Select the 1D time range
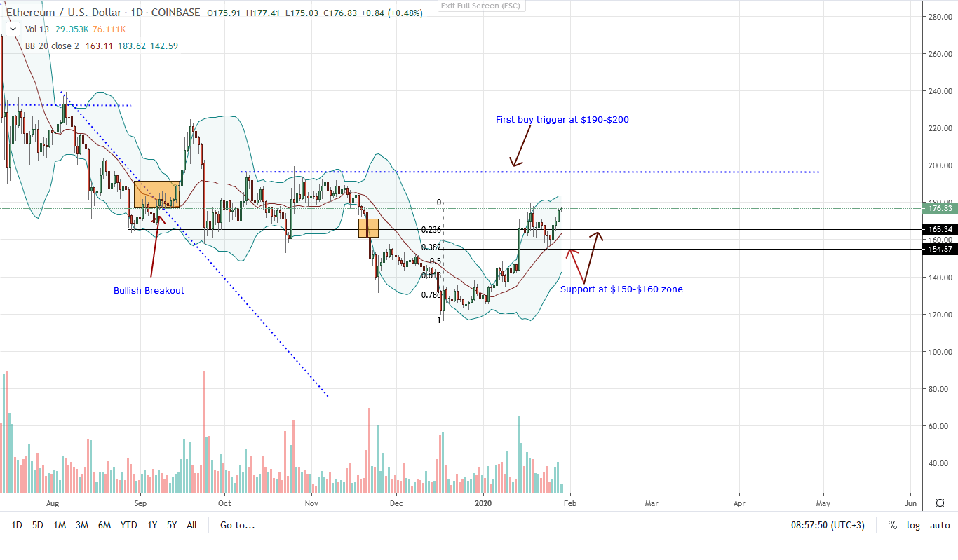 coord(18,525)
